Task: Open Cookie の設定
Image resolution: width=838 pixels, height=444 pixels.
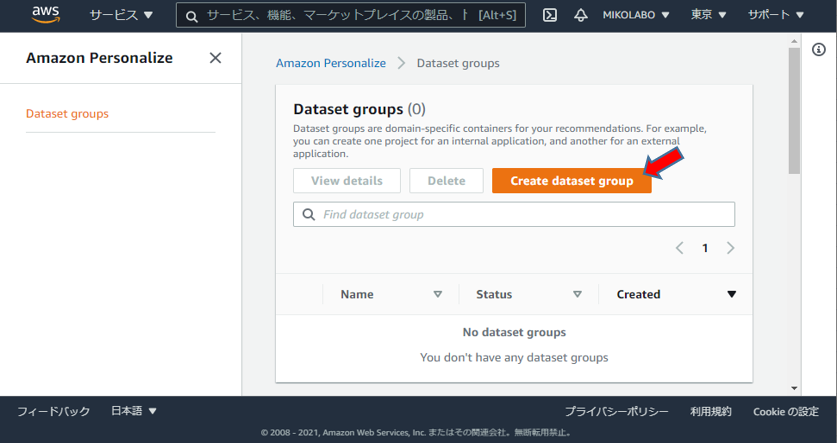Action: click(x=786, y=411)
